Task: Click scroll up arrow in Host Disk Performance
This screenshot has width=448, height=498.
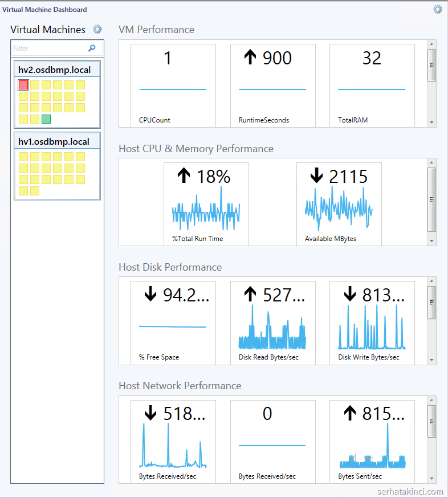Action: 432,281
